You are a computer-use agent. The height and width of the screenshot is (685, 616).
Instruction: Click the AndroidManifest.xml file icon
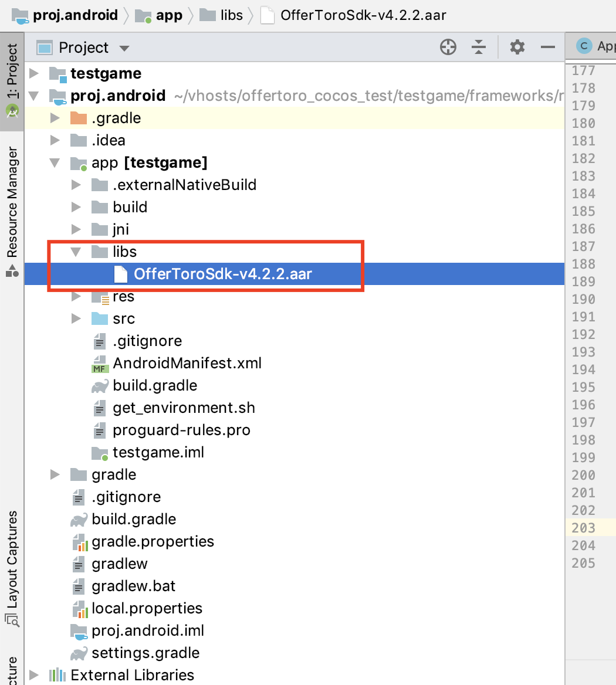[100, 364]
